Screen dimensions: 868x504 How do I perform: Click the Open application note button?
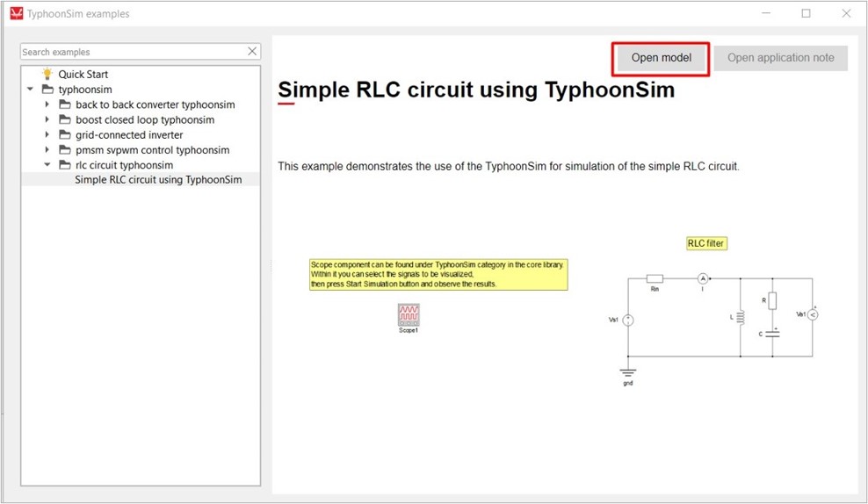780,58
